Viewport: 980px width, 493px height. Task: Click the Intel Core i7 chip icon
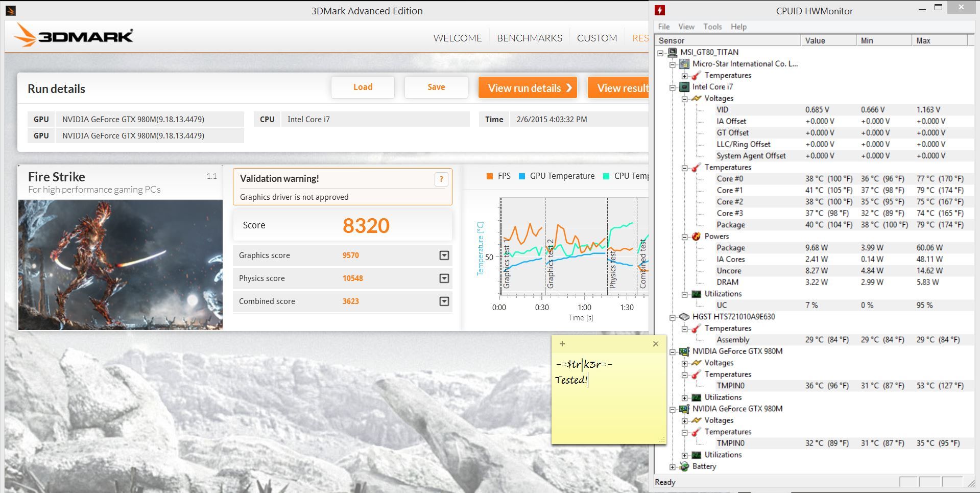pos(684,87)
